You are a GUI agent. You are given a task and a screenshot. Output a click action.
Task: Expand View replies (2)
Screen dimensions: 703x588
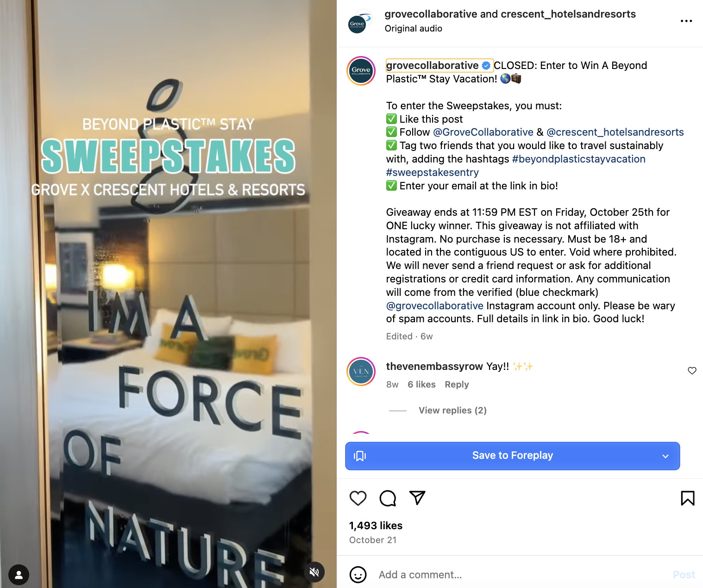(452, 410)
